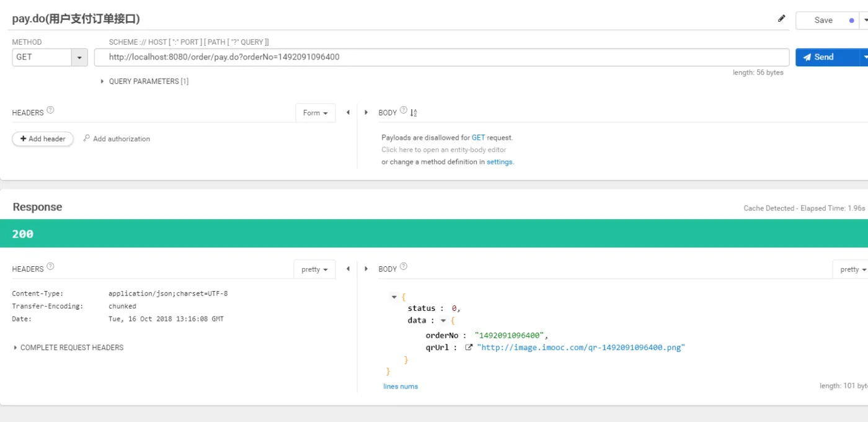868x422 pixels.
Task: Click Add header button
Action: 43,139
